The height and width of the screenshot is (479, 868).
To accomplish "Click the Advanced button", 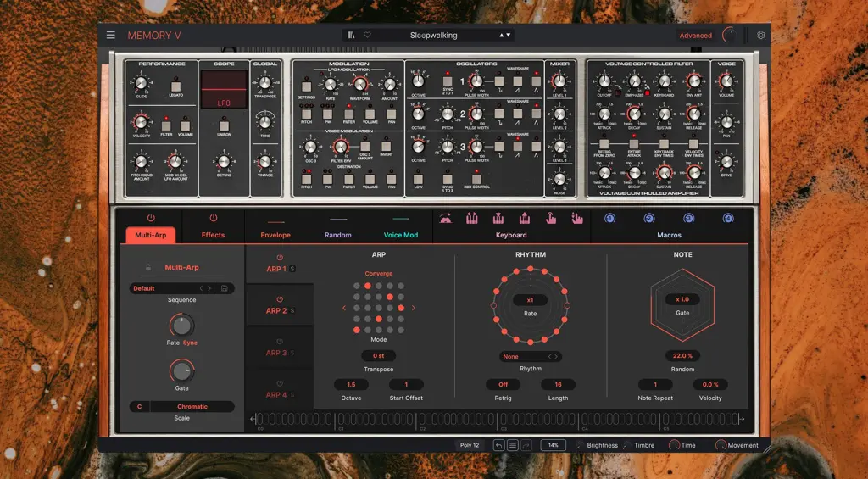I will click(695, 36).
